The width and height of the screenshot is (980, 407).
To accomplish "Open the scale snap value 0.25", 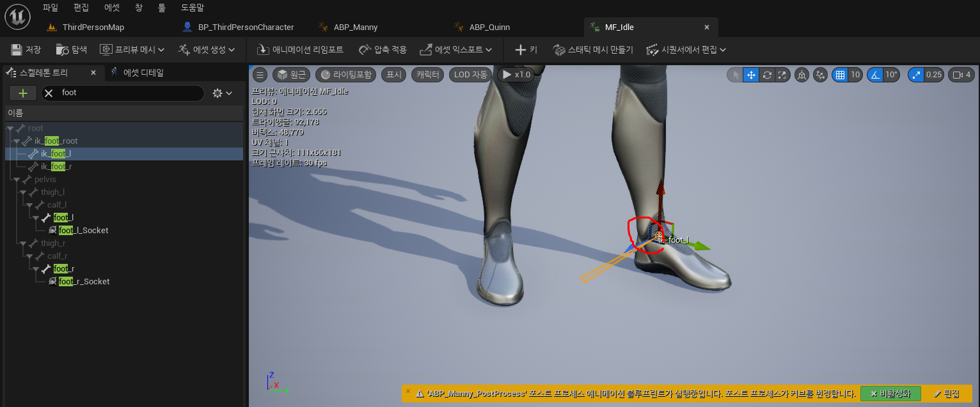I will point(934,75).
